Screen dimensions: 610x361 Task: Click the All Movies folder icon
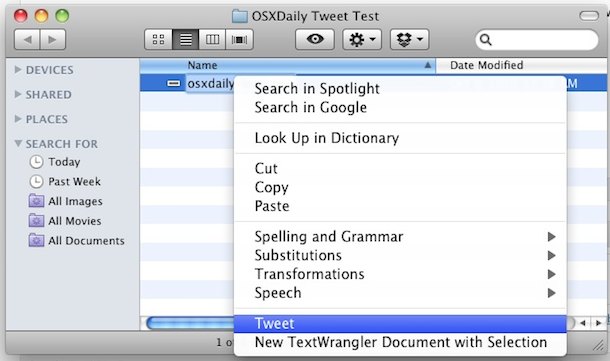pos(36,221)
